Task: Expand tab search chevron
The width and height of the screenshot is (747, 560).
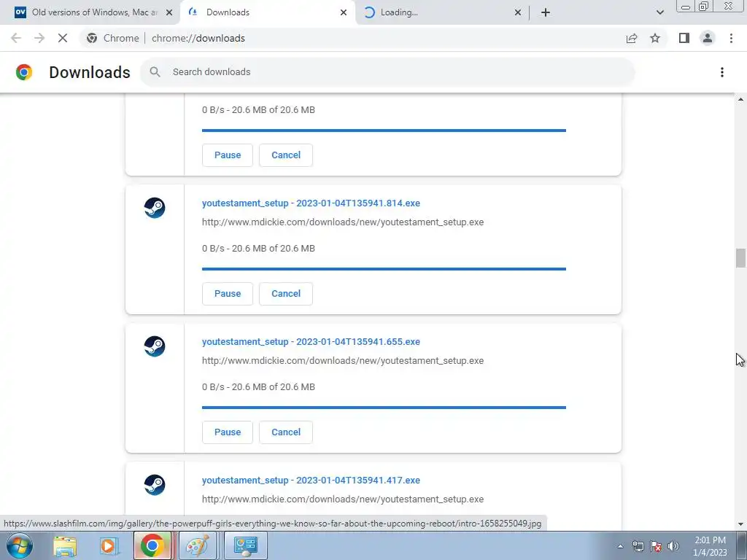Action: [x=659, y=12]
